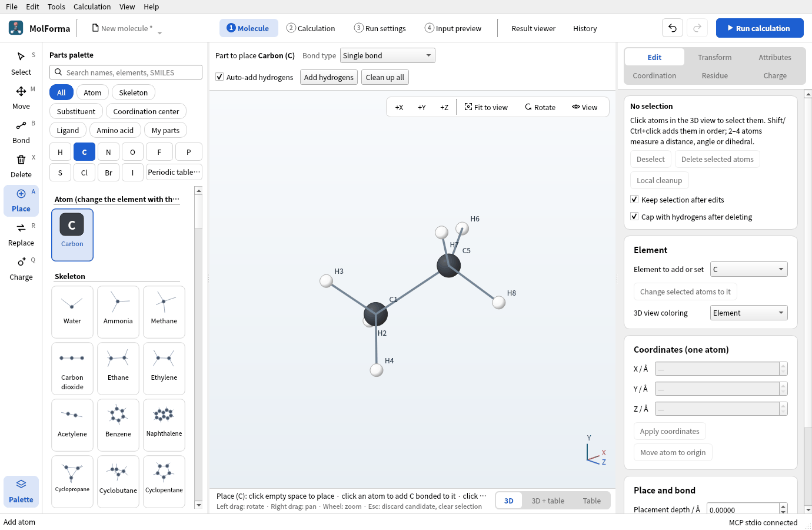Expand Element to add or set dropdown
Image resolution: width=812 pixels, height=530 pixels.
pyautogui.click(x=748, y=269)
